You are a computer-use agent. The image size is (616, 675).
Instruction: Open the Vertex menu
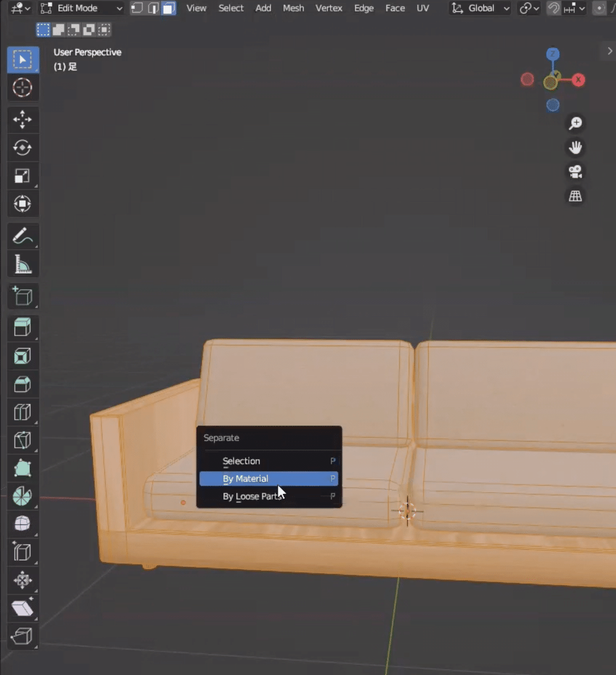329,8
